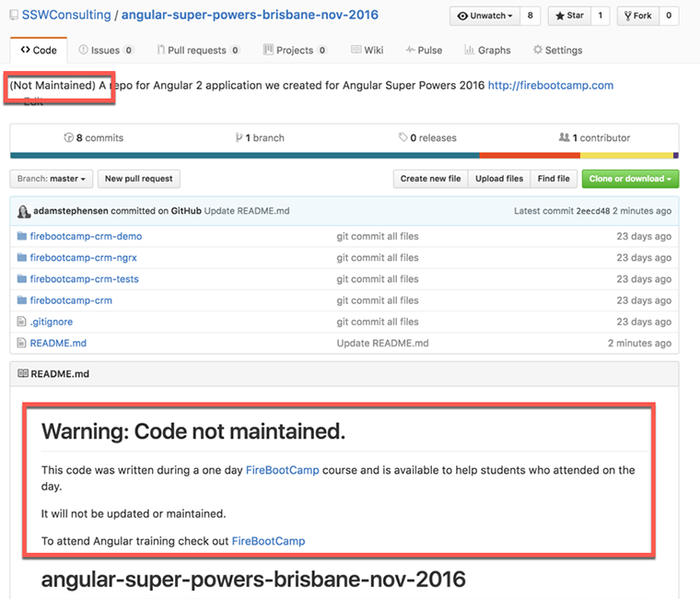Star this repository
This screenshot has width=700, height=599.
[x=569, y=16]
